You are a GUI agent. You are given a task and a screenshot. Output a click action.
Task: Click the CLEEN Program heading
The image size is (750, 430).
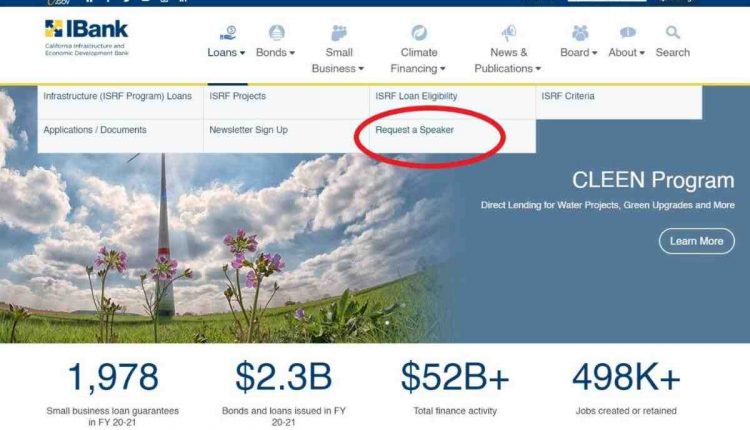coord(653,180)
